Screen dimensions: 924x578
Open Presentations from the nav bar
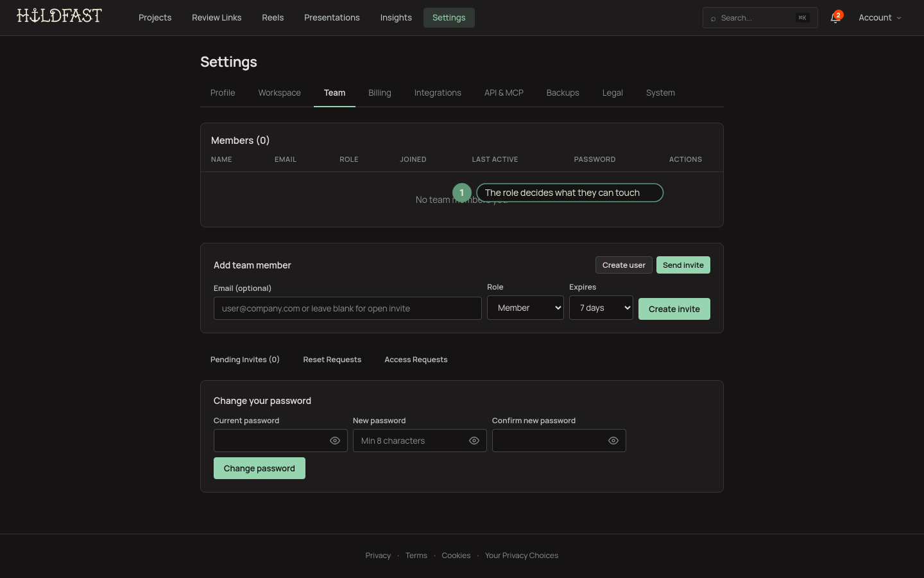pyautogui.click(x=332, y=18)
